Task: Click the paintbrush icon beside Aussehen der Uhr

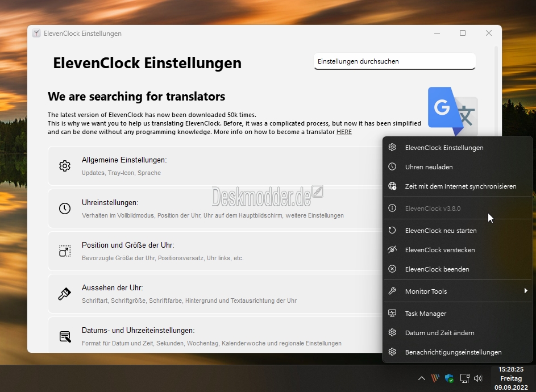Action: tap(65, 294)
